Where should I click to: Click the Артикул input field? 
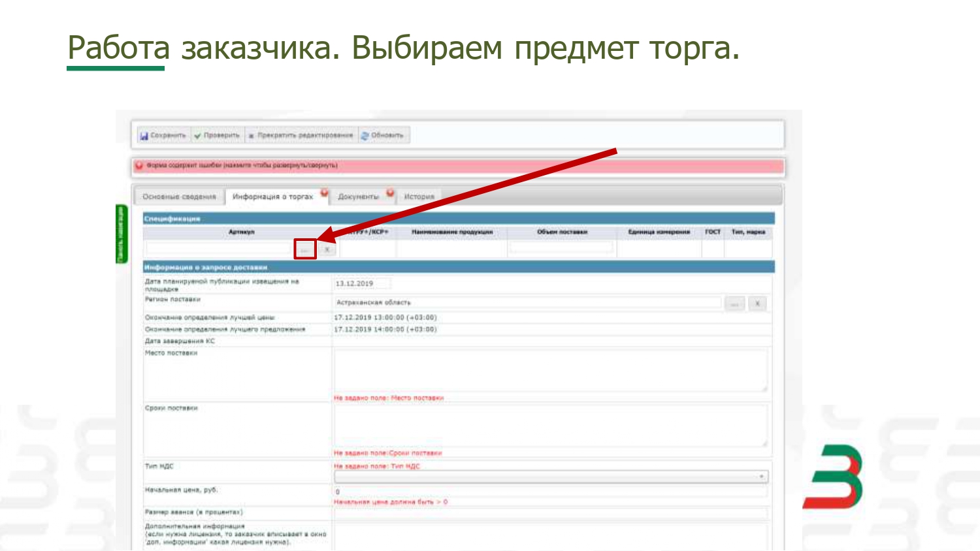[x=219, y=248]
